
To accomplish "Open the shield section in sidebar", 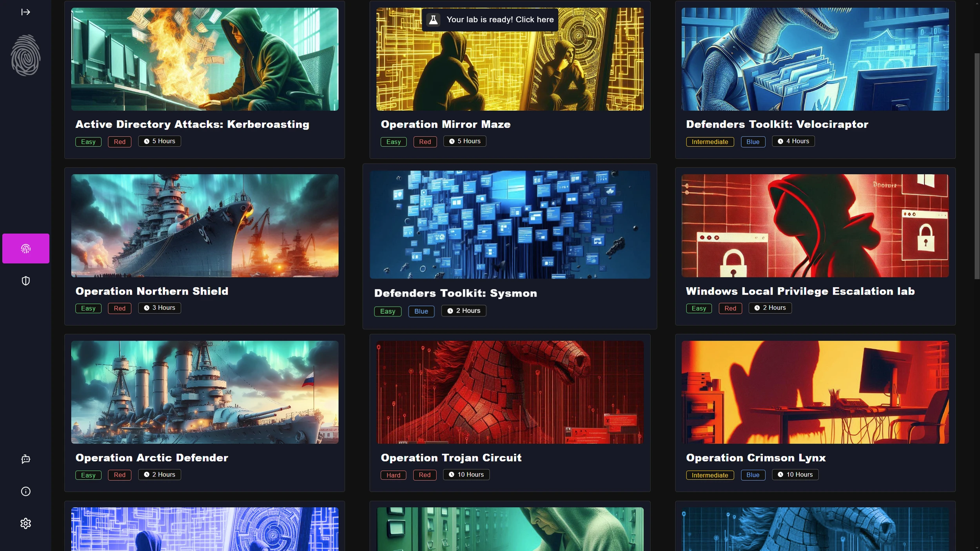I will (x=25, y=281).
